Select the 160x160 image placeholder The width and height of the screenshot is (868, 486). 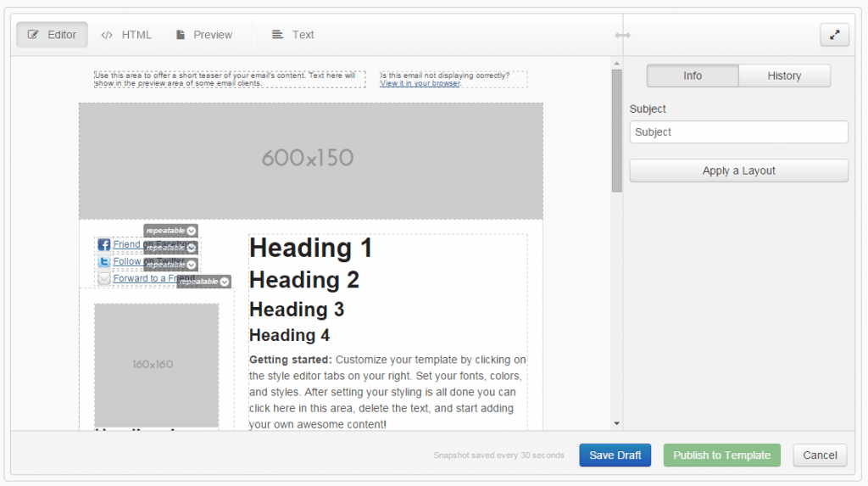156,365
